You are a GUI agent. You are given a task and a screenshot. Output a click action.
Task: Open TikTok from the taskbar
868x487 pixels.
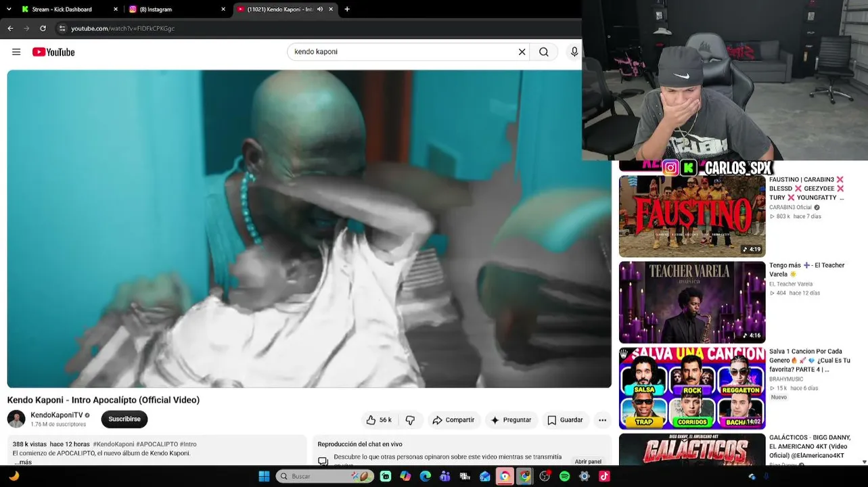coord(604,476)
